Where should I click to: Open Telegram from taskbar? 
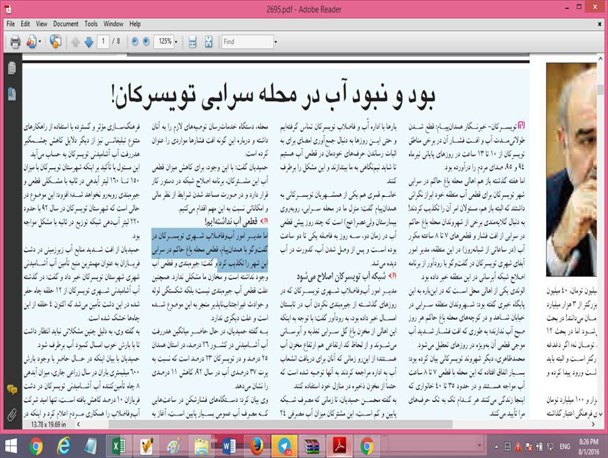[284, 446]
